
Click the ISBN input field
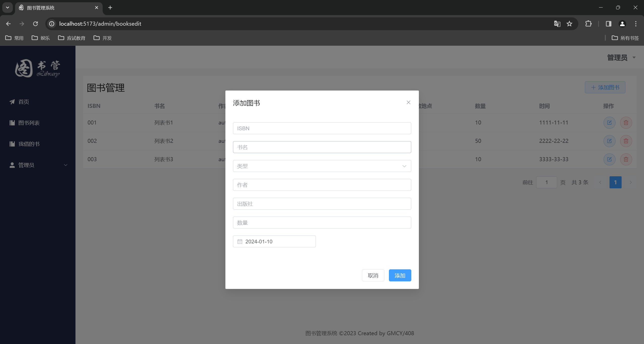point(322,128)
